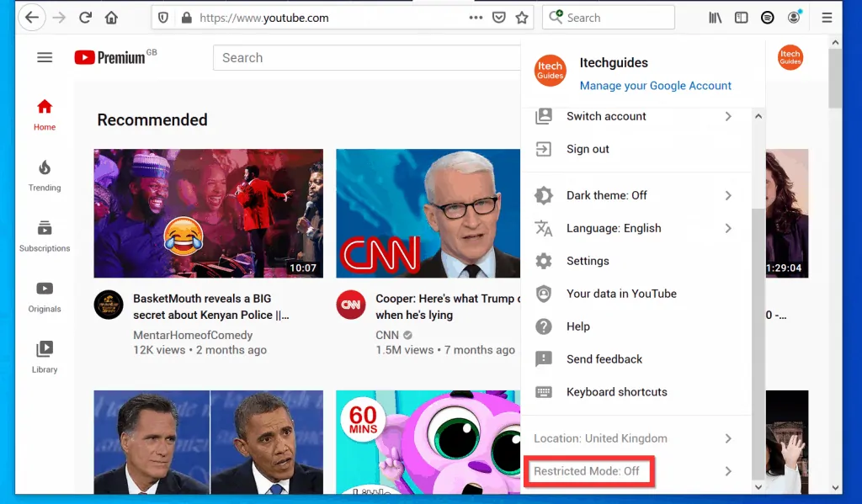Expand the Location: United Kingdom option
The width and height of the screenshot is (862, 504).
click(x=636, y=438)
